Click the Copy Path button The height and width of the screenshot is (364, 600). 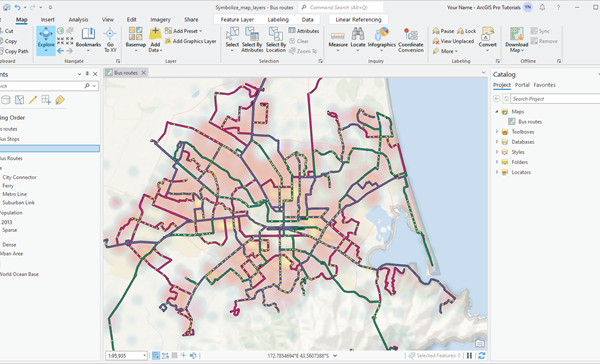coord(14,51)
